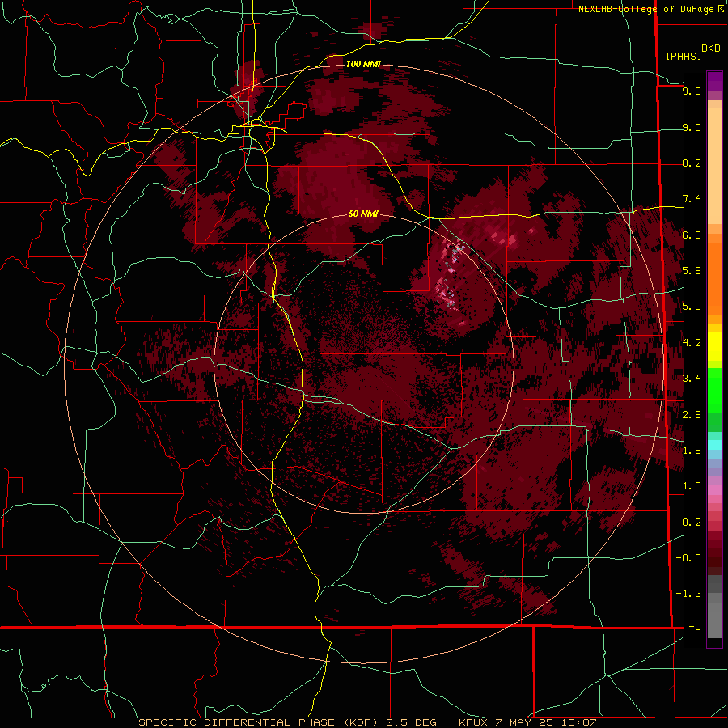Select the DKD product label
This screenshot has width=728, height=728.
tap(711, 49)
